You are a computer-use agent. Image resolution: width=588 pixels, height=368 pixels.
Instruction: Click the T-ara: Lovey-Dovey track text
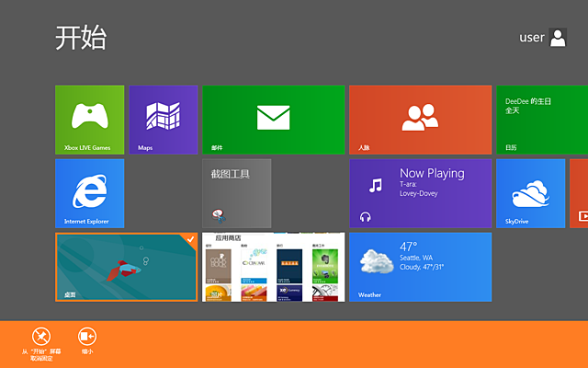click(x=419, y=189)
